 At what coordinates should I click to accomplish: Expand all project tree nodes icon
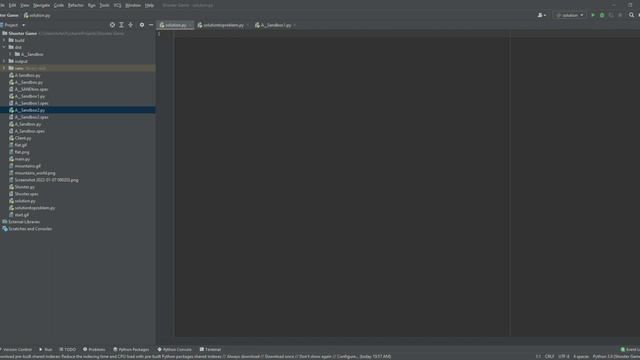tap(121, 25)
